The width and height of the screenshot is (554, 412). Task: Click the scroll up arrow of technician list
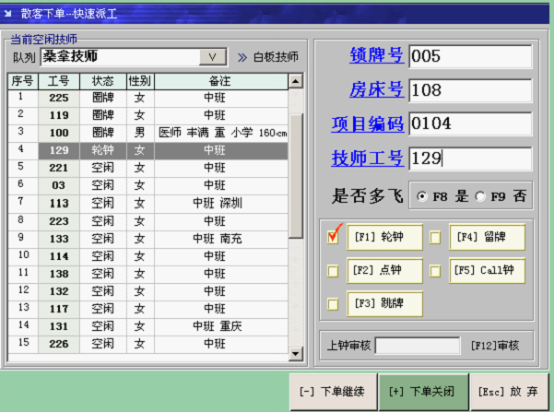pyautogui.click(x=295, y=82)
